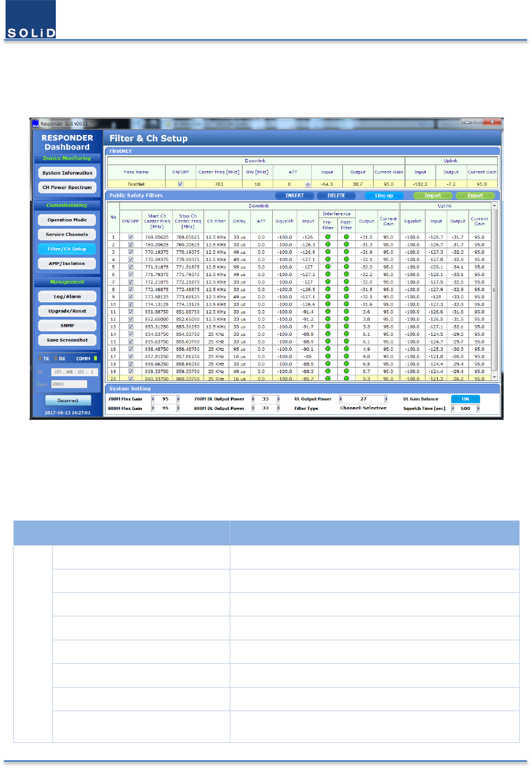Click the UL Output Power value 27
532x768 pixels.
tap(363, 399)
